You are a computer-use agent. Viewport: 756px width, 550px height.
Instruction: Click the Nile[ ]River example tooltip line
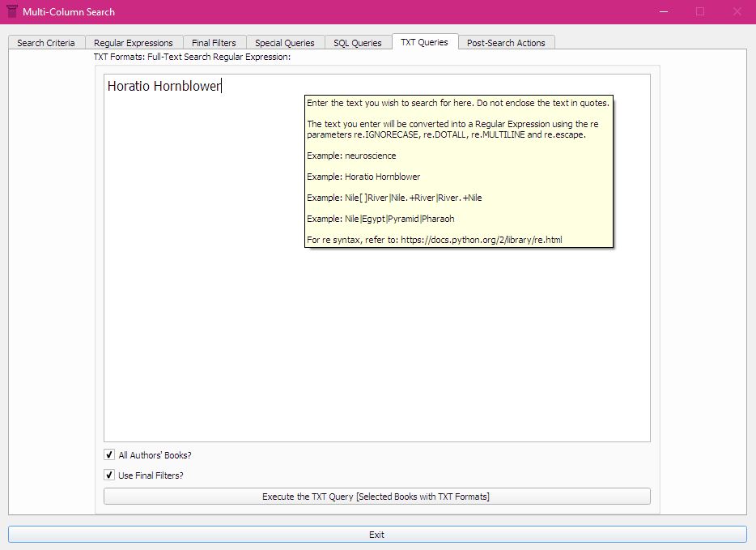point(394,198)
